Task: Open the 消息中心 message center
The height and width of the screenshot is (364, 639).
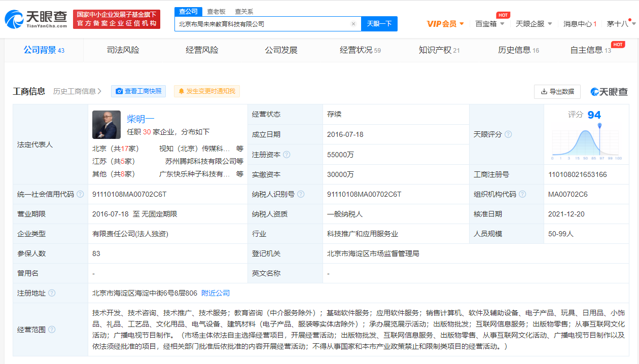Action: (x=580, y=24)
